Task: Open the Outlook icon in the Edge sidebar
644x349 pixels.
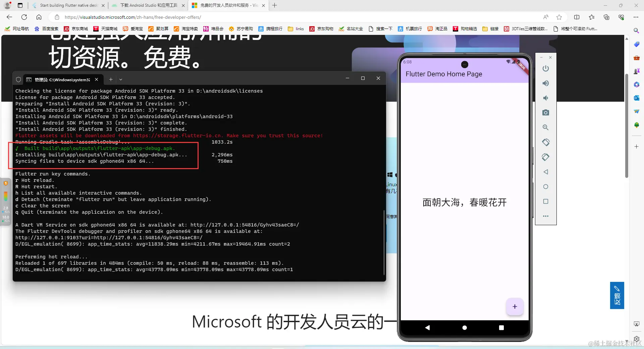Action: pos(636,98)
